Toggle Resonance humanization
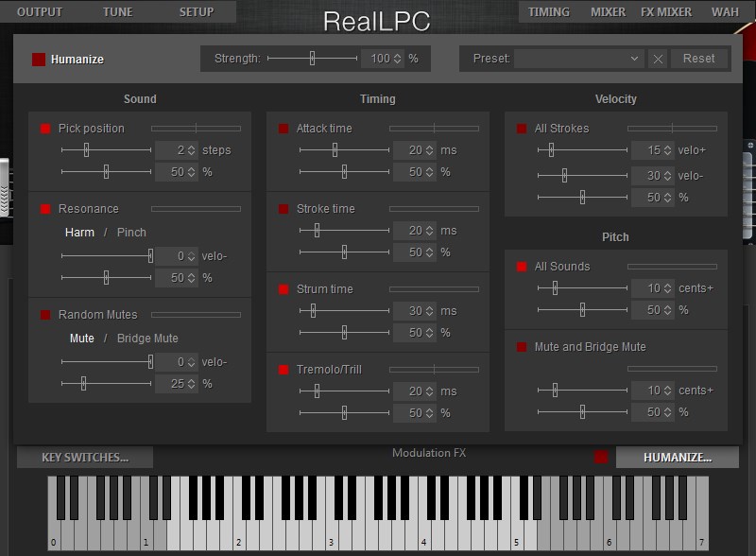This screenshot has height=556, width=756. click(45, 209)
